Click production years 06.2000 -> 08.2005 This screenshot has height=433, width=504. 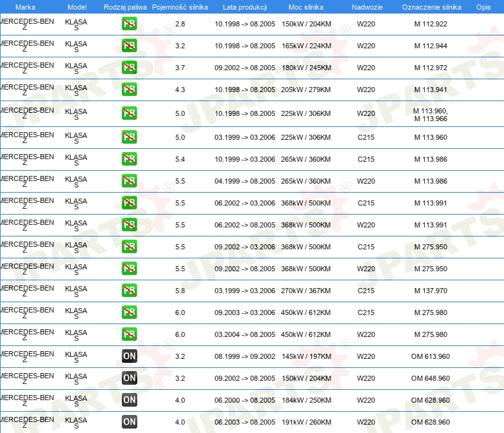pos(245,400)
